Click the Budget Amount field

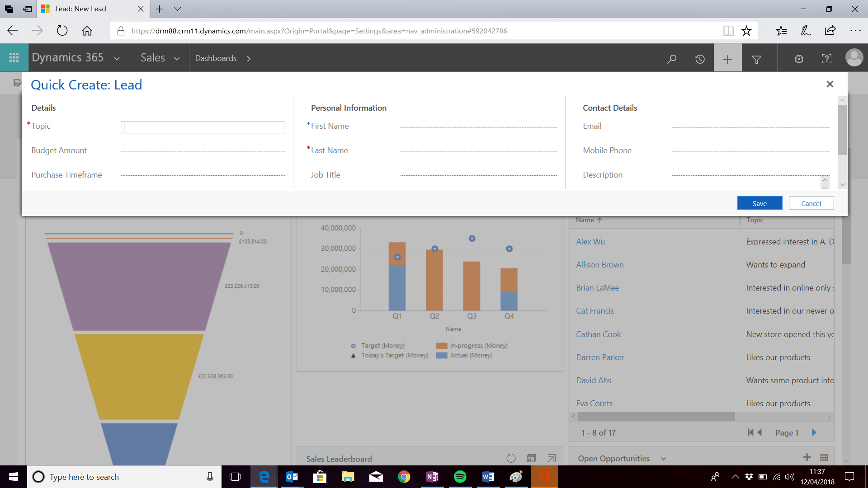point(203,150)
